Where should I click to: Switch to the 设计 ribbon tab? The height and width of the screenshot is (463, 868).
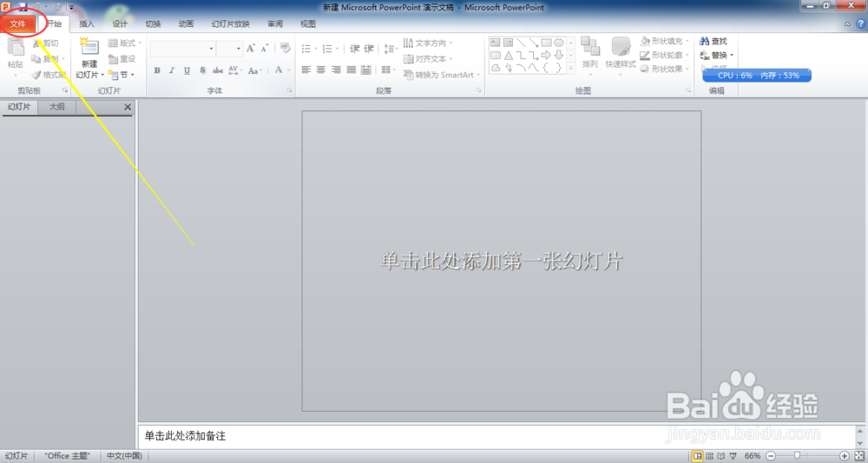(120, 23)
